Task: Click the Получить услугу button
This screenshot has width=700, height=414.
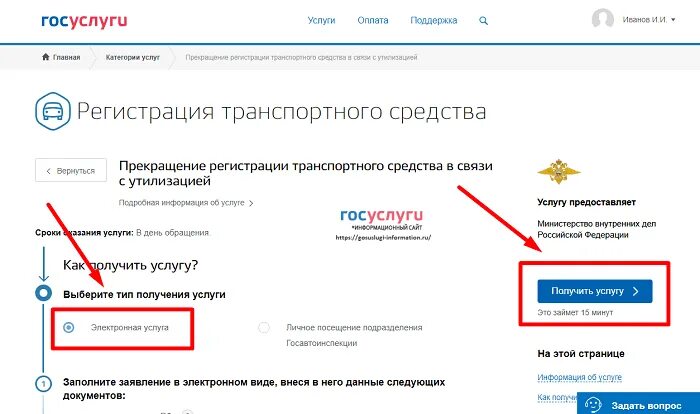Action: tap(595, 291)
